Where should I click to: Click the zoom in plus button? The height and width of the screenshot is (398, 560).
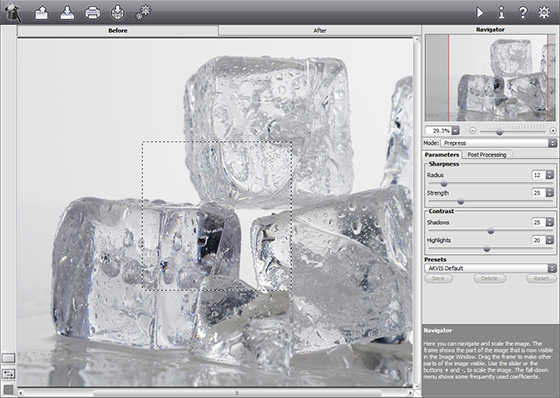(x=553, y=131)
